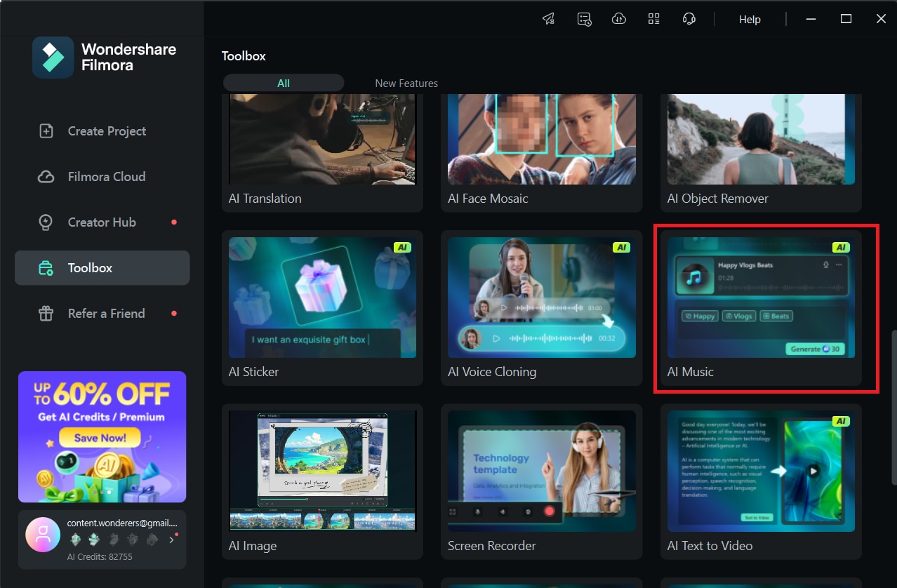Click the cloud download icon in title bar
This screenshot has width=897, height=588.
[x=619, y=19]
